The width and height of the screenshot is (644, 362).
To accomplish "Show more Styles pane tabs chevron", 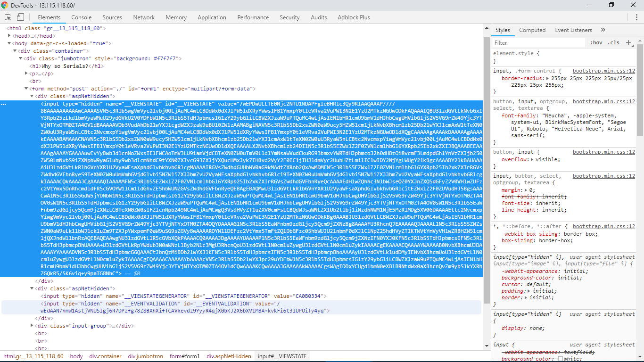I will click(603, 30).
